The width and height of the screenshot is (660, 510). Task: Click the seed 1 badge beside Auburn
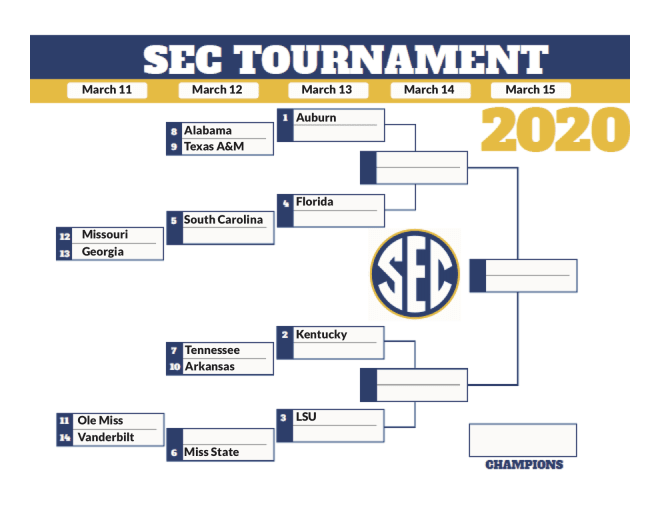click(x=285, y=117)
